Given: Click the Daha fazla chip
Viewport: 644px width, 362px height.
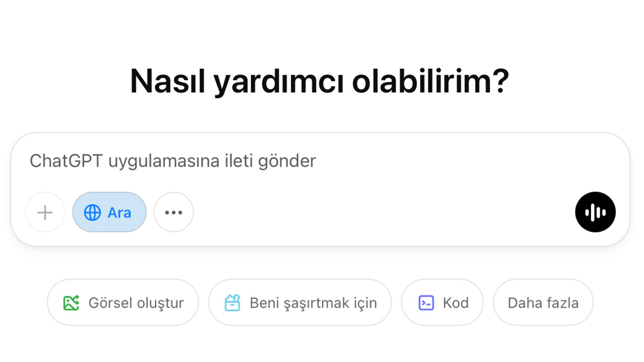Looking at the screenshot, I should coord(543,303).
